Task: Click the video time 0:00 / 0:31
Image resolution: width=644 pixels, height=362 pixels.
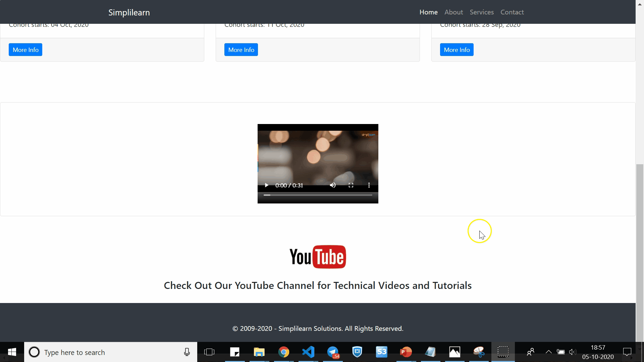Action: pyautogui.click(x=289, y=185)
